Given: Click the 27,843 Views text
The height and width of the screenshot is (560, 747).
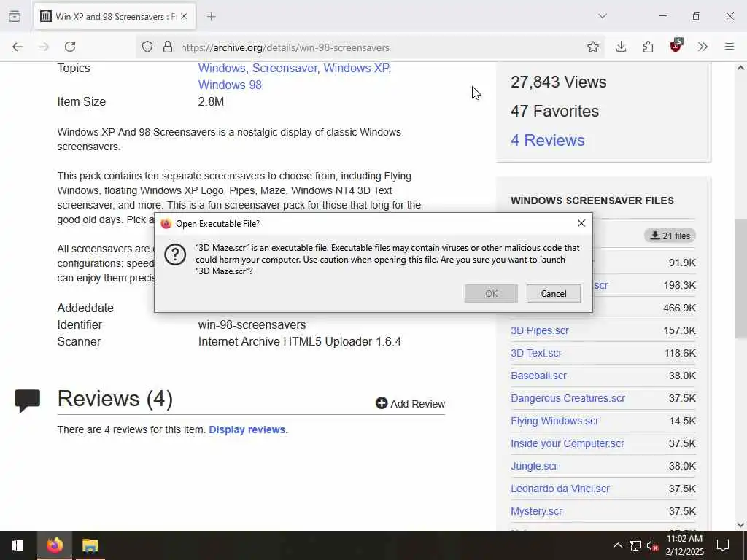Looking at the screenshot, I should 558,82.
